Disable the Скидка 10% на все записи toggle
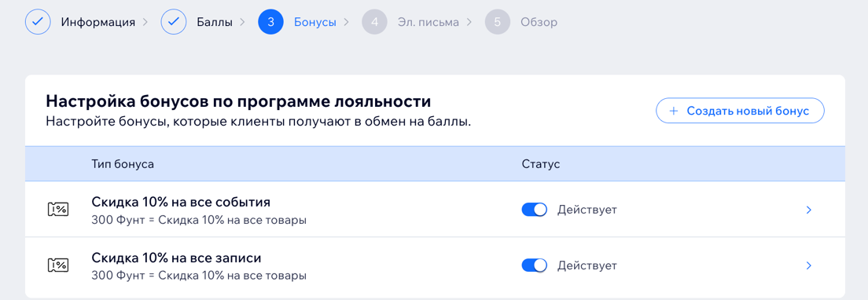This screenshot has width=868, height=300. coord(534,265)
